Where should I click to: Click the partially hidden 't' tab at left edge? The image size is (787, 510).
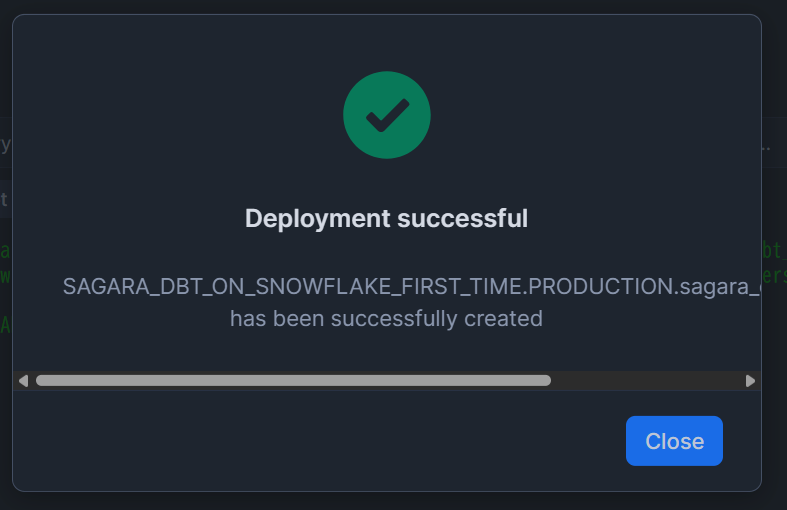click(x=4, y=199)
